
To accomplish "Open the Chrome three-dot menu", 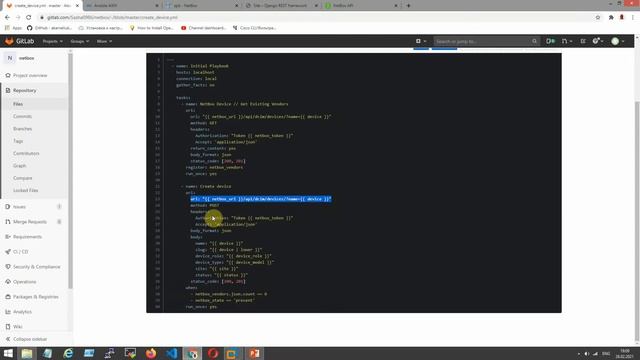I will tap(633, 18).
